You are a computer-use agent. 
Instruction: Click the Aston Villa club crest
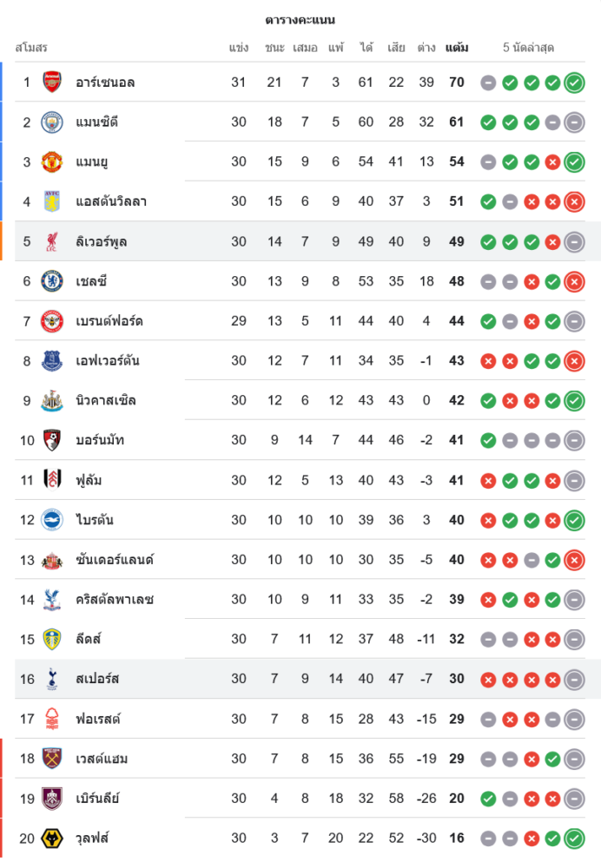pos(52,201)
